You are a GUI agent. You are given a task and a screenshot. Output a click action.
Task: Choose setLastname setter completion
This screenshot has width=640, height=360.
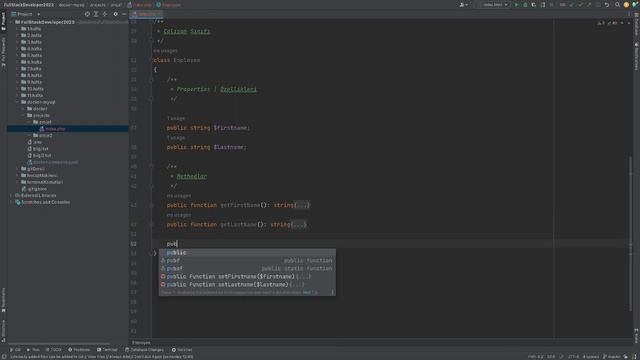[x=247, y=284]
